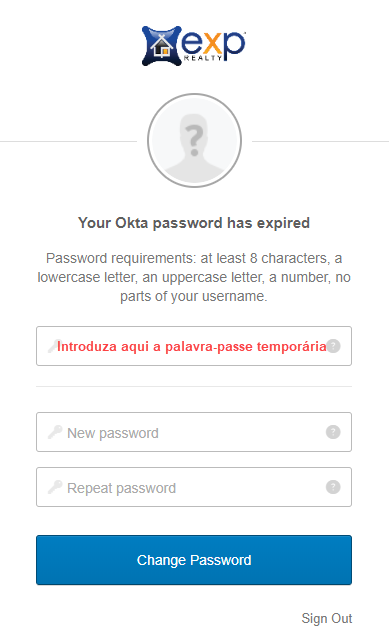389x639 pixels.
Task: Click the key icon in temporary password field
Action: pos(54,346)
